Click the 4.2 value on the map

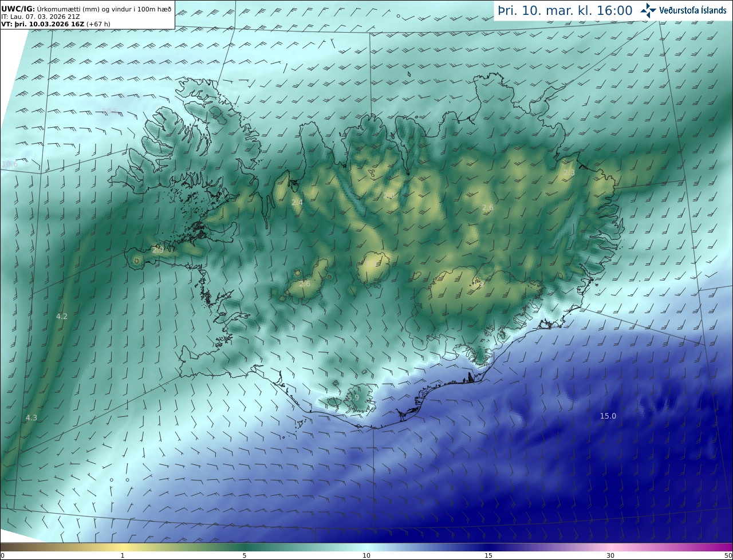point(62,317)
